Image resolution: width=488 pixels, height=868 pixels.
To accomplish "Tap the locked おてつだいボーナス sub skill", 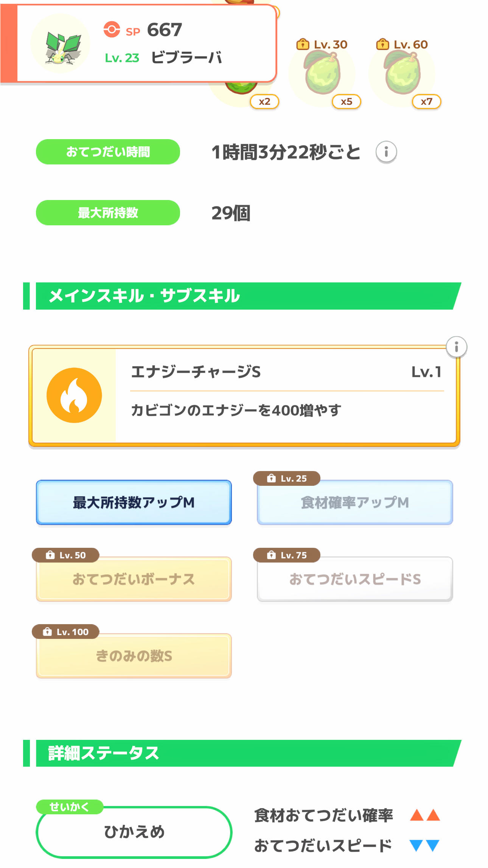I will [134, 579].
